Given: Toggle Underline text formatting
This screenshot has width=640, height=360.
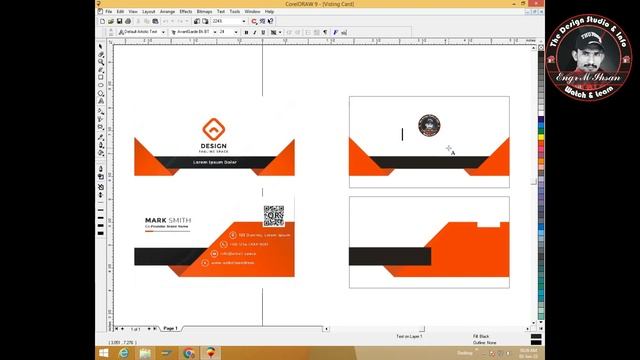Looking at the screenshot, I should [263, 32].
